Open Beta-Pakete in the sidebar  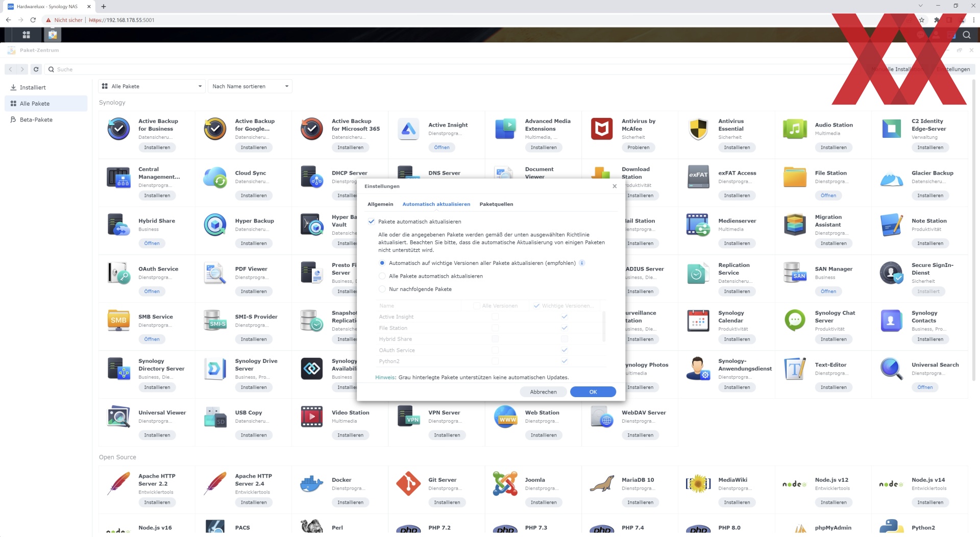click(46, 119)
